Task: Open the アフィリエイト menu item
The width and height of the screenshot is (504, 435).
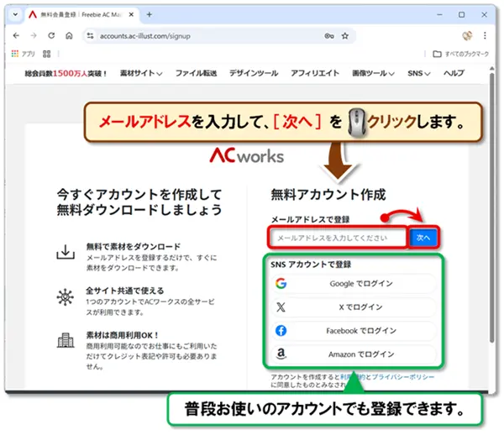Action: pos(315,73)
